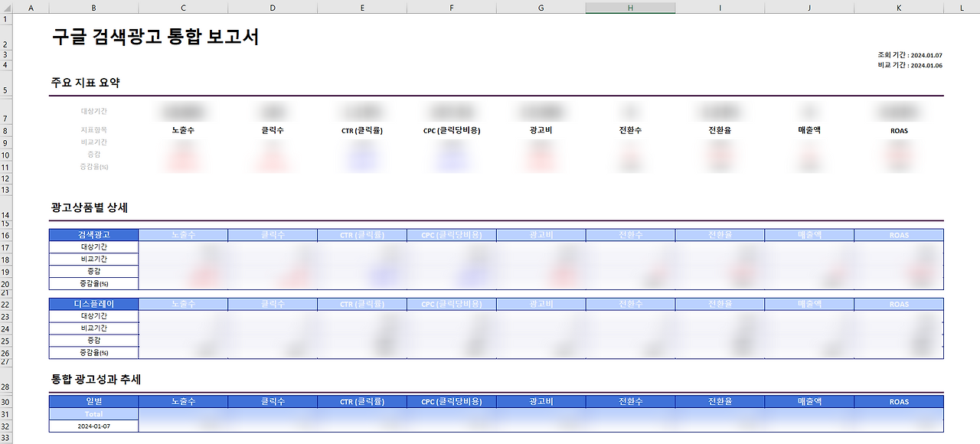Click the title '구글 검색광고 통합 보고서'
The width and height of the screenshot is (980, 444).
(155, 37)
